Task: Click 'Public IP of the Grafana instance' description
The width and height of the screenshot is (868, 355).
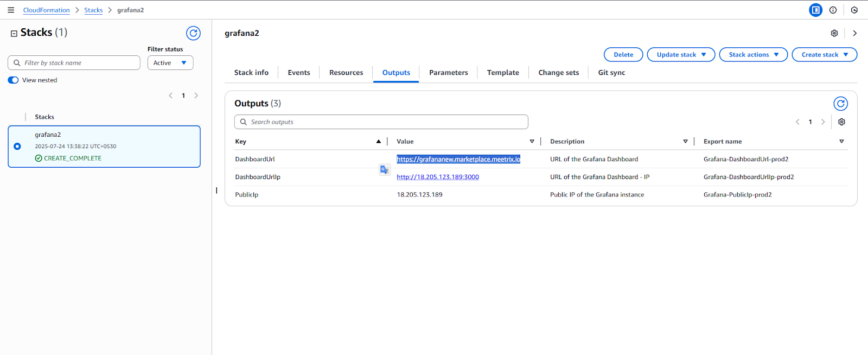Action: (597, 195)
